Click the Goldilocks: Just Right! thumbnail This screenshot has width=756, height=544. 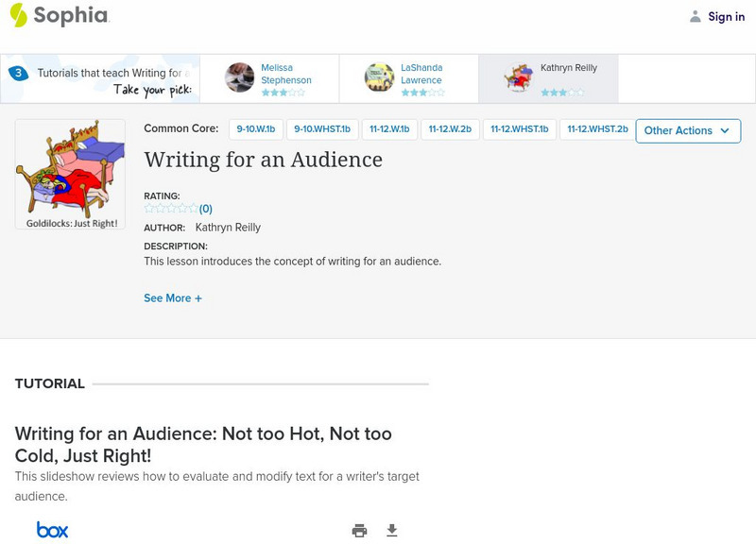point(70,174)
